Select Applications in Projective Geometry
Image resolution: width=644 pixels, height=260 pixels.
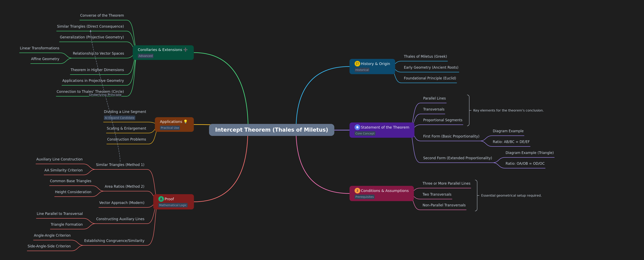(x=93, y=81)
